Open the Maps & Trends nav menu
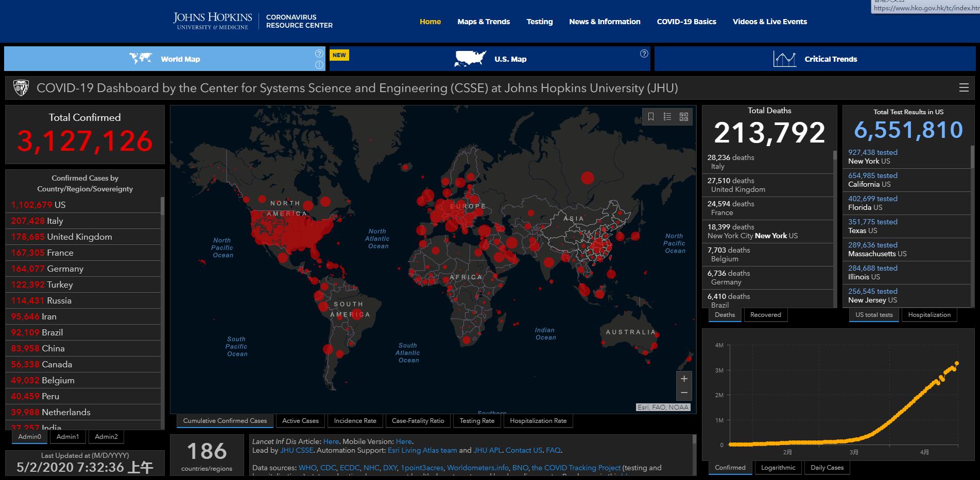 tap(484, 22)
